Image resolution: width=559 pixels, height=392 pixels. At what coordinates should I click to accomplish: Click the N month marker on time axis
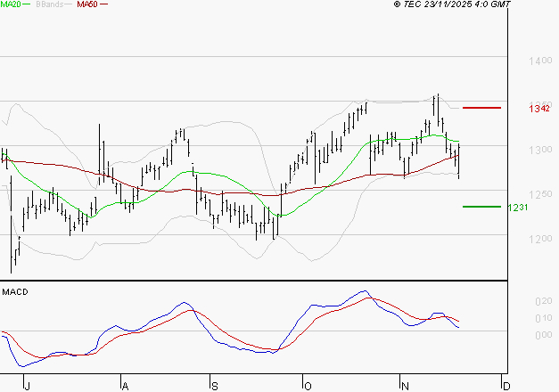[x=405, y=387]
